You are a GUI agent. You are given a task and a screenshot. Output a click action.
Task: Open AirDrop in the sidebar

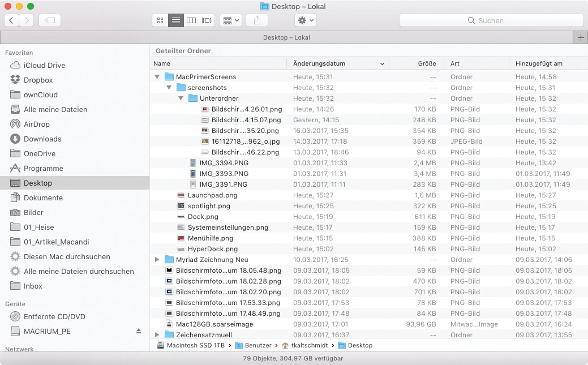[37, 124]
